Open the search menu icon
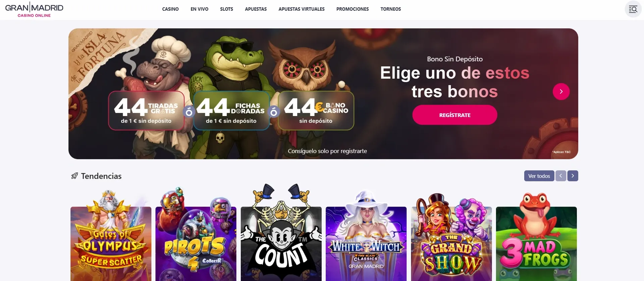Screen dimensions: 644x281 coord(633,9)
